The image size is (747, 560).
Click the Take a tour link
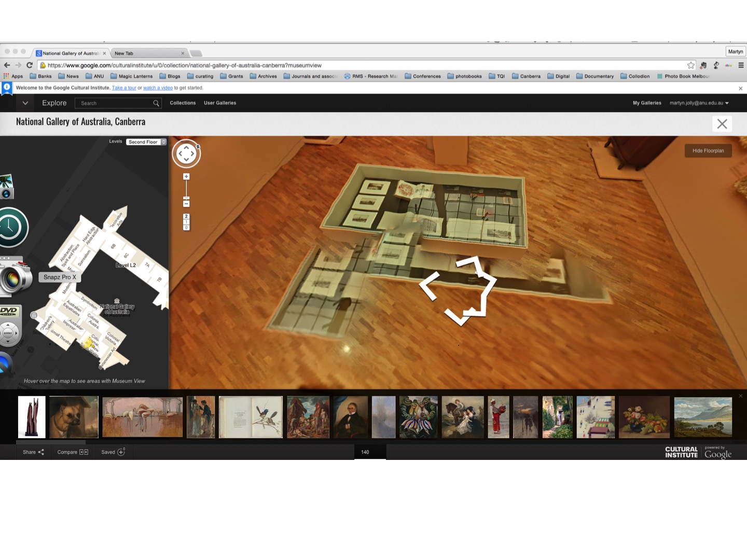pos(124,88)
